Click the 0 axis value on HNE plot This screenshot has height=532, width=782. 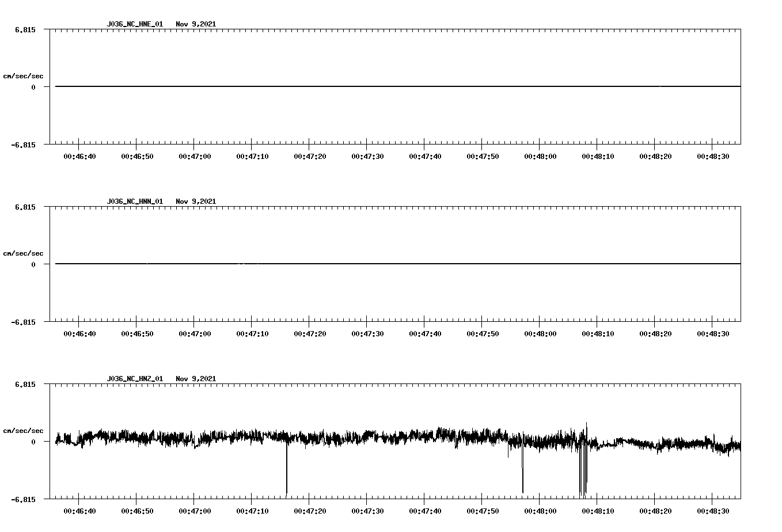click(x=33, y=87)
